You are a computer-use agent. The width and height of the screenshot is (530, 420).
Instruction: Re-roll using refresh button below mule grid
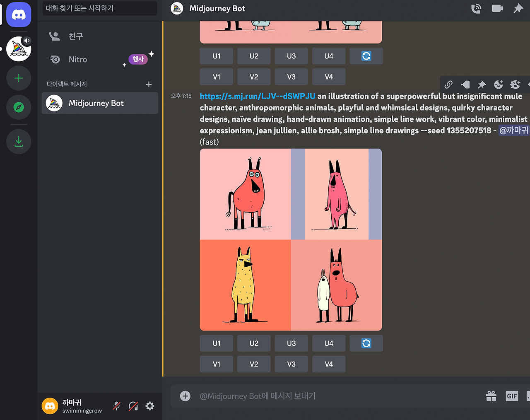point(366,343)
